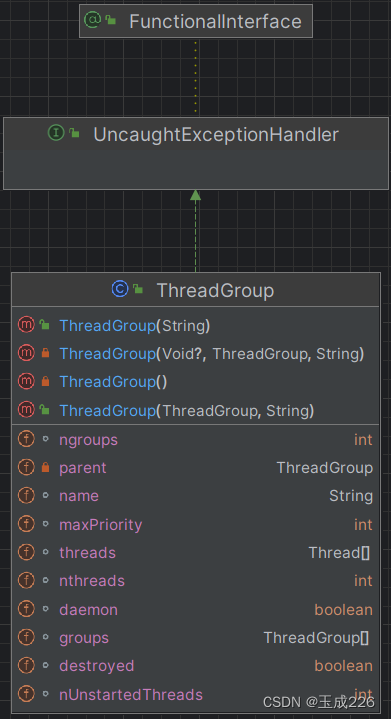Click the boolean type of daemon field
The height and width of the screenshot is (719, 391).
[x=344, y=610]
